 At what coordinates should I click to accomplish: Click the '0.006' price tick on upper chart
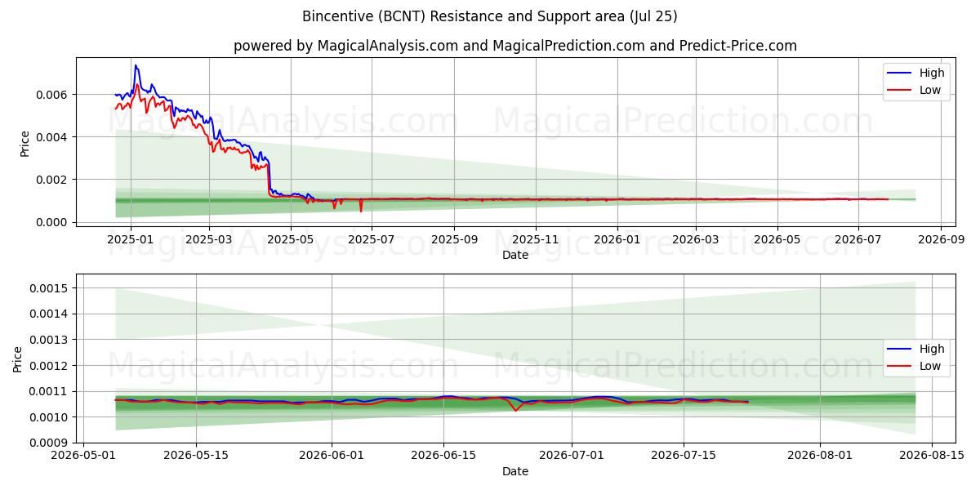click(x=54, y=95)
